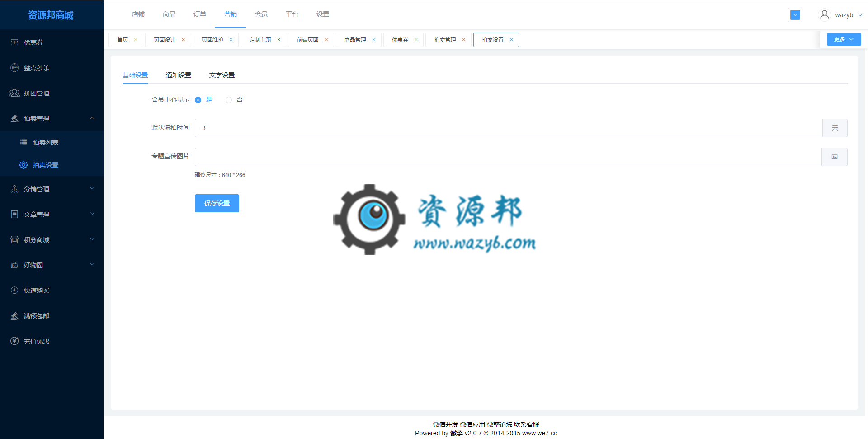Switch to the 文字设置 tab

(222, 75)
